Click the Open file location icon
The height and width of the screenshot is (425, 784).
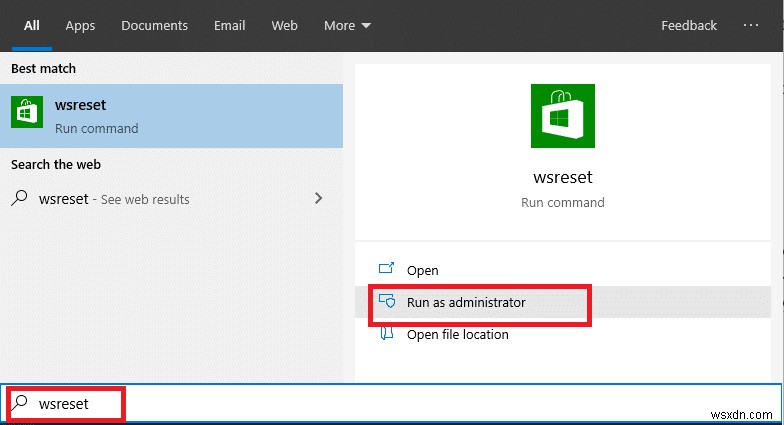pos(387,334)
